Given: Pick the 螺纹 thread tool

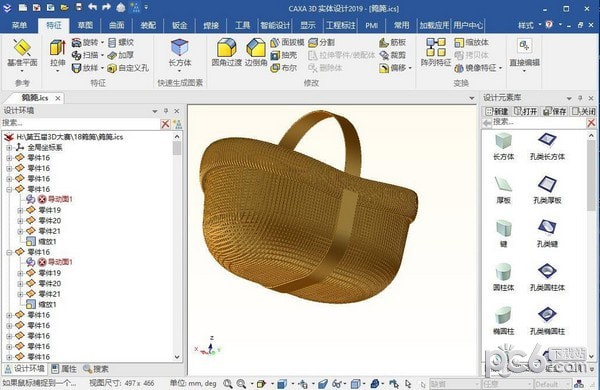Looking at the screenshot, I should click(121, 42).
